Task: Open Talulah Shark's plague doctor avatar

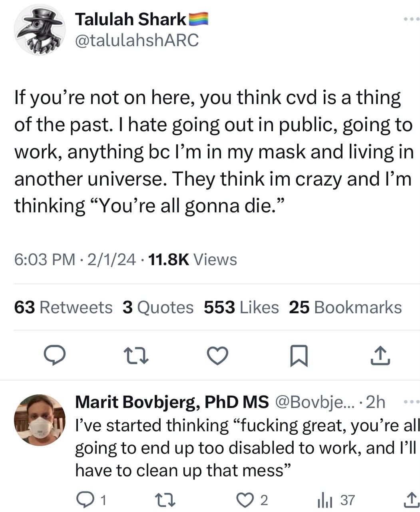Action: coord(40,30)
